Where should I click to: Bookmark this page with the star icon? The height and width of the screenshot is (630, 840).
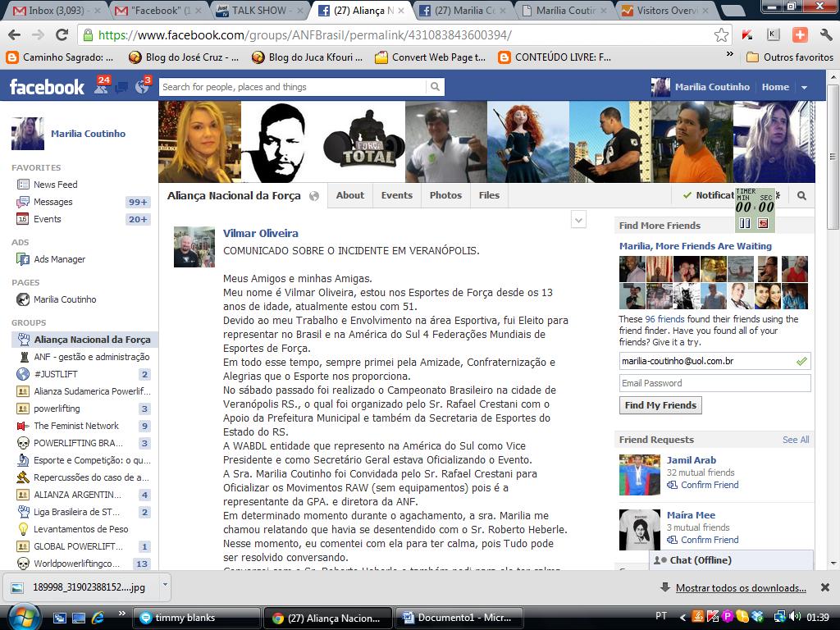click(721, 35)
